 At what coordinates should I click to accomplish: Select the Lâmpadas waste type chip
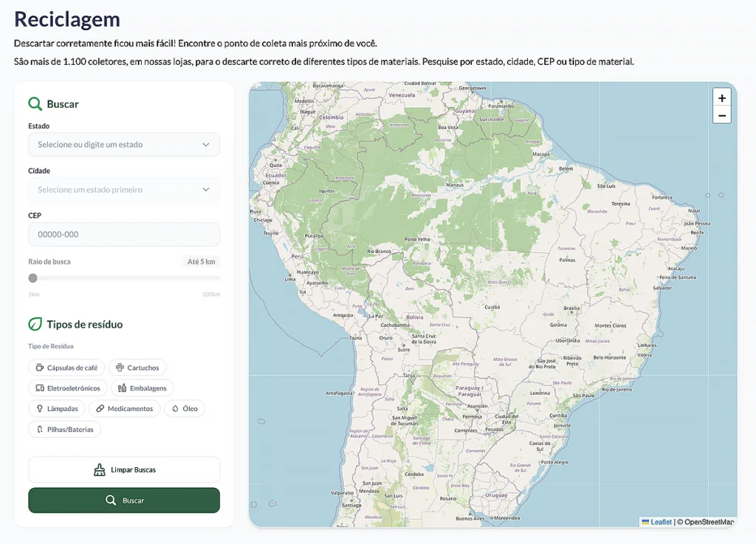(57, 409)
